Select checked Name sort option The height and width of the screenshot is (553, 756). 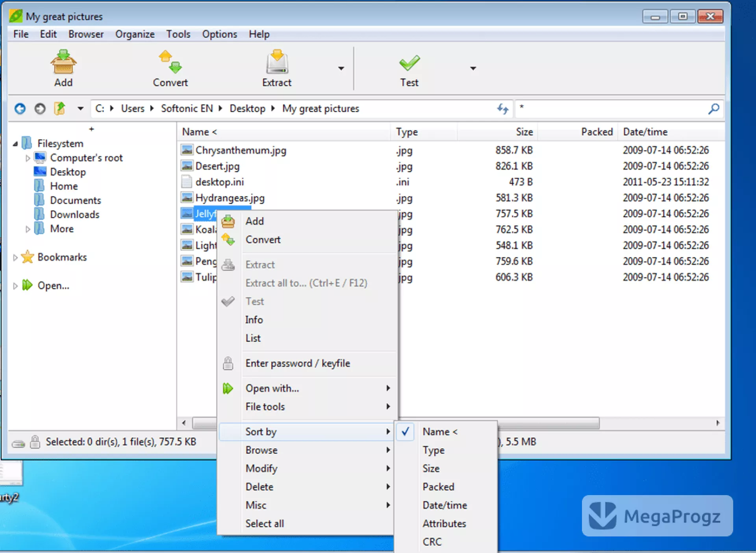446,432
